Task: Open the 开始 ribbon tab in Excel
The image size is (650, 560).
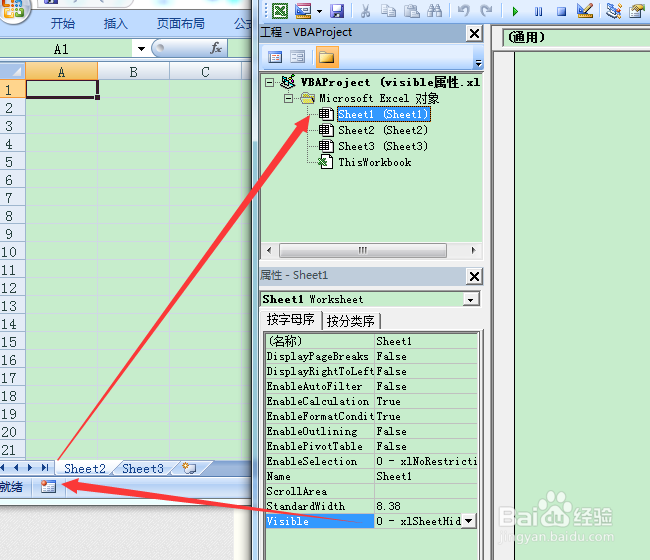Action: pyautogui.click(x=63, y=23)
